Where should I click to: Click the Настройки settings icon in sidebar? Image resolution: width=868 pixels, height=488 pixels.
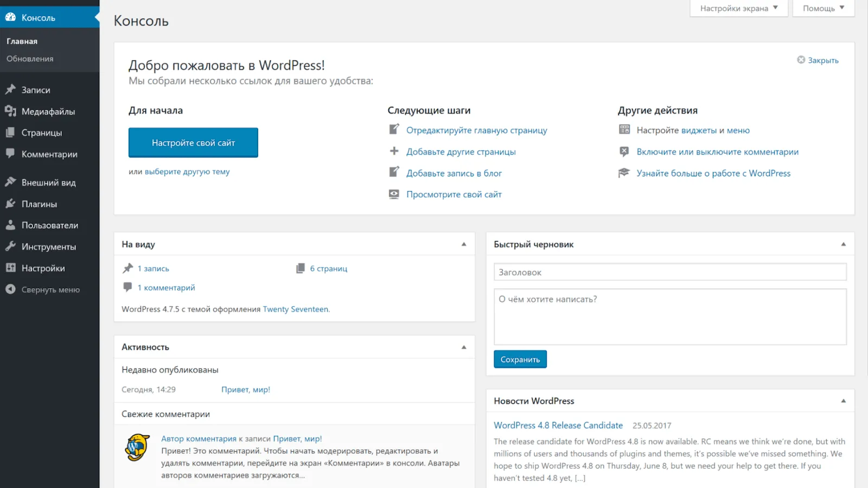tap(10, 268)
